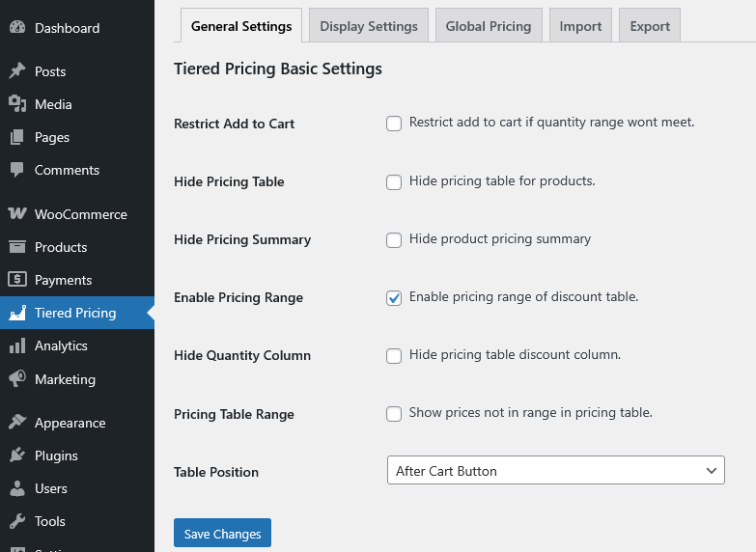Click the Analytics bar chart icon
The image size is (756, 552).
coord(17,345)
